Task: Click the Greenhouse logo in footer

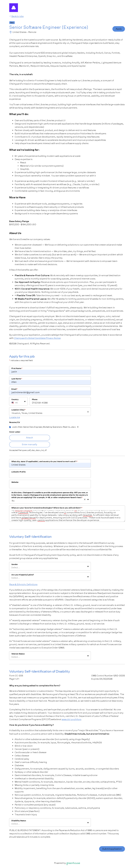Action: pyautogui.click(x=73, y=863)
